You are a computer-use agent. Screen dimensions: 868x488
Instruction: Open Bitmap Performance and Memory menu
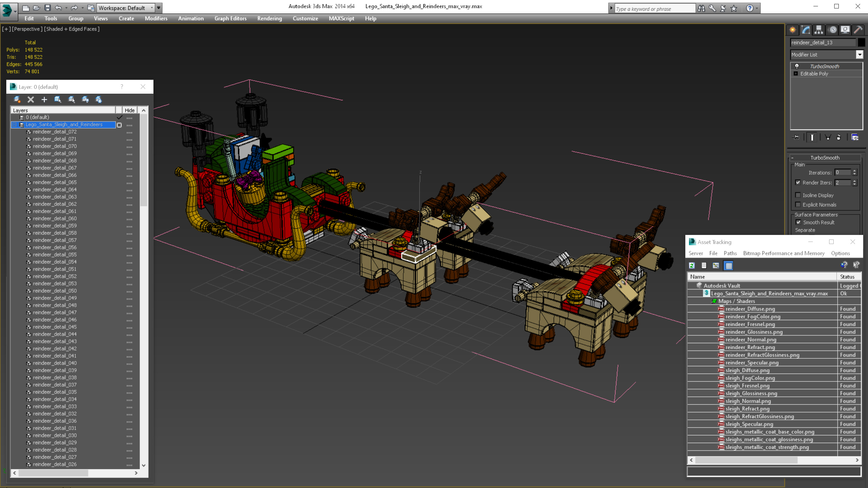tap(784, 253)
